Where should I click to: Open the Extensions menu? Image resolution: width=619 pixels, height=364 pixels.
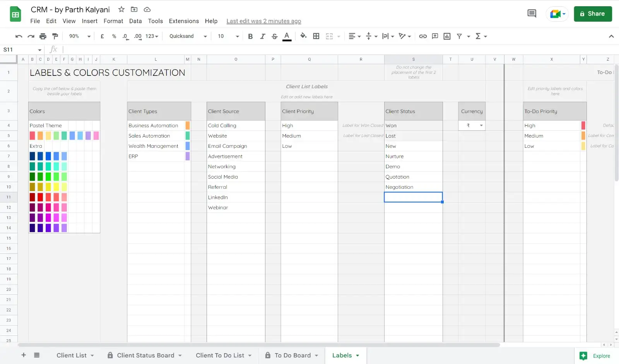pyautogui.click(x=184, y=21)
